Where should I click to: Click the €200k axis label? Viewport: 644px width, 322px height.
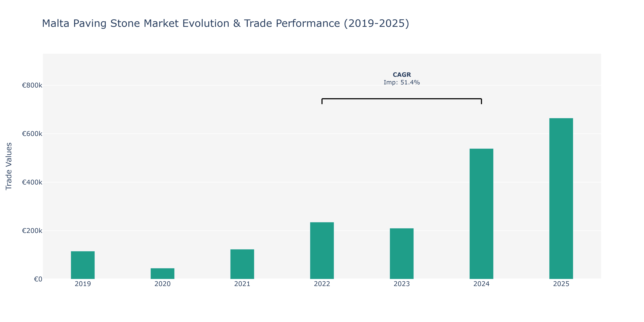point(32,231)
